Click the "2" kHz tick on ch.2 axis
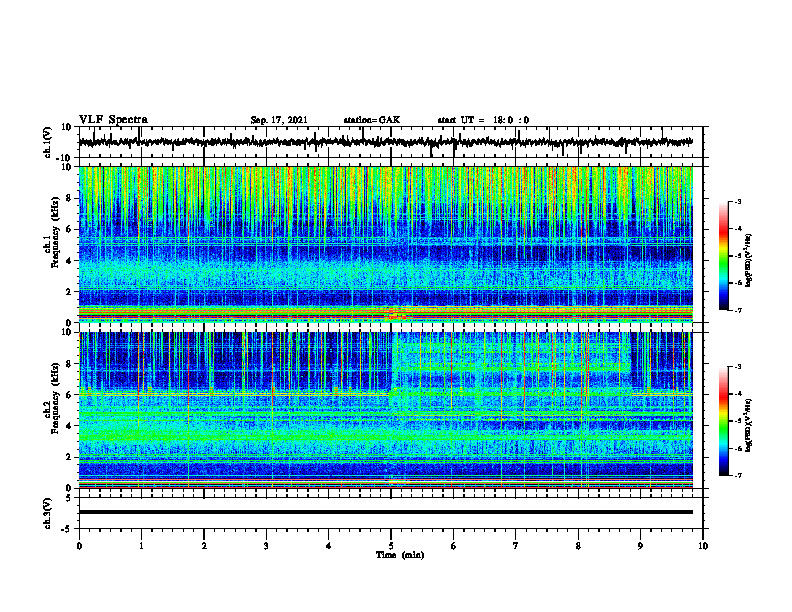The height and width of the screenshot is (612, 792). click(69, 457)
